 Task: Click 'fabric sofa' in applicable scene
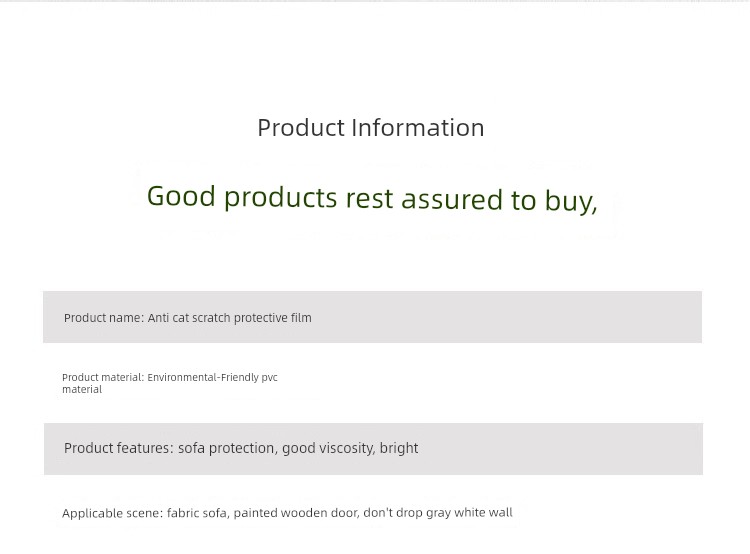pos(198,513)
